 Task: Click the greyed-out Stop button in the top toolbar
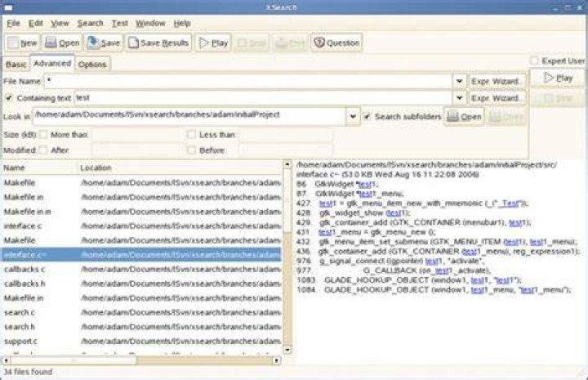[252, 43]
